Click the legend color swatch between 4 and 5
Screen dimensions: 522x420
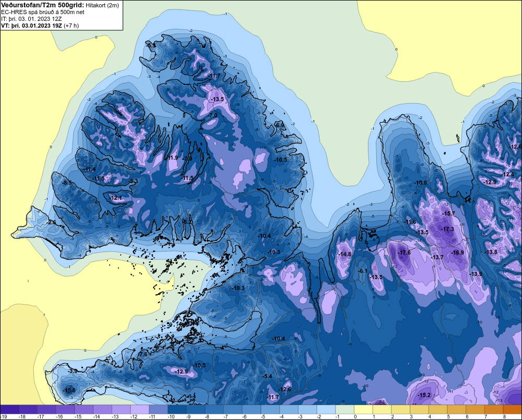coord(438,410)
